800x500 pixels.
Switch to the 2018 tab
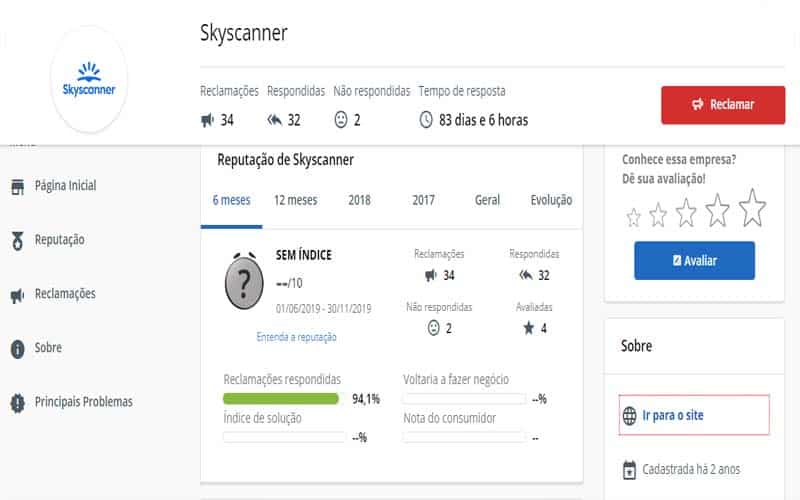click(360, 200)
